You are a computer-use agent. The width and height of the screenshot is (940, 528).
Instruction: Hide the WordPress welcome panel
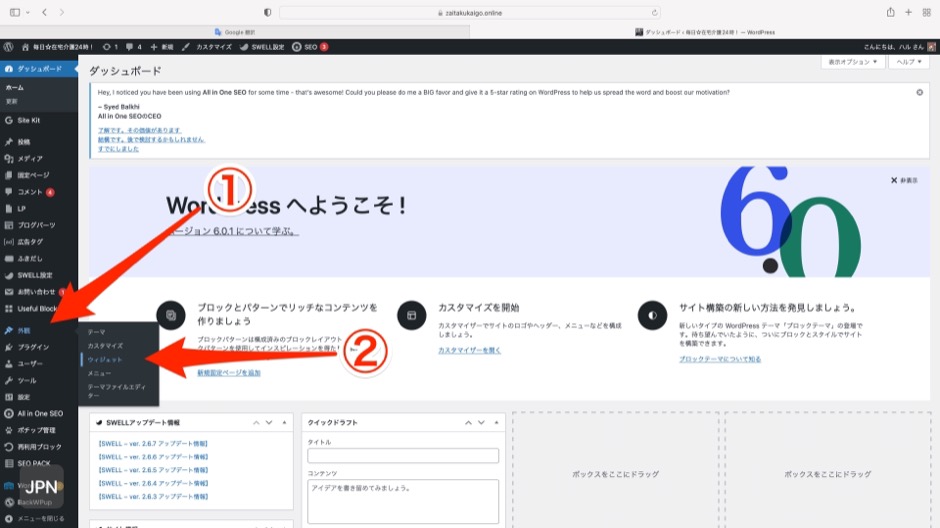coord(905,181)
